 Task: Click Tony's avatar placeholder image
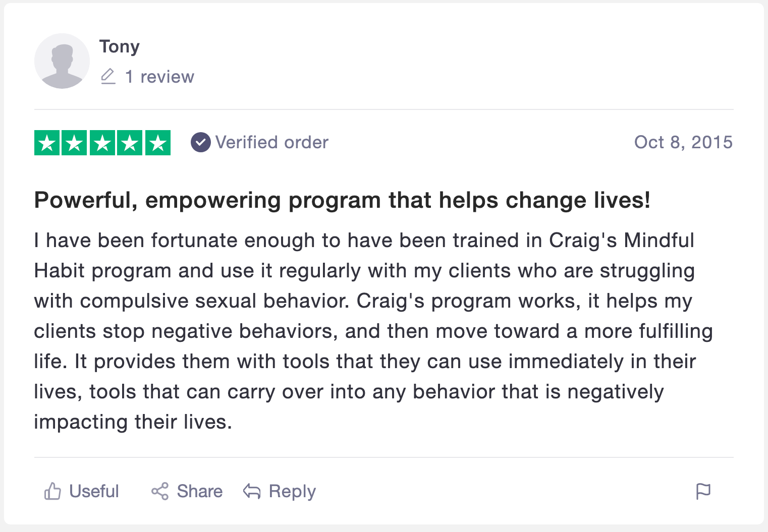(62, 61)
